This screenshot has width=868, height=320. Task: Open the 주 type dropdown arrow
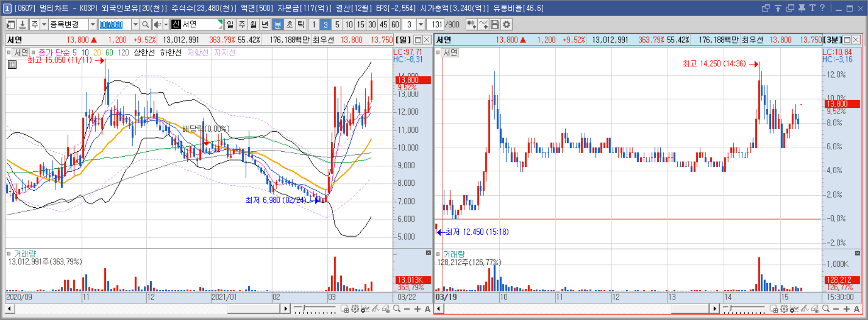(44, 24)
